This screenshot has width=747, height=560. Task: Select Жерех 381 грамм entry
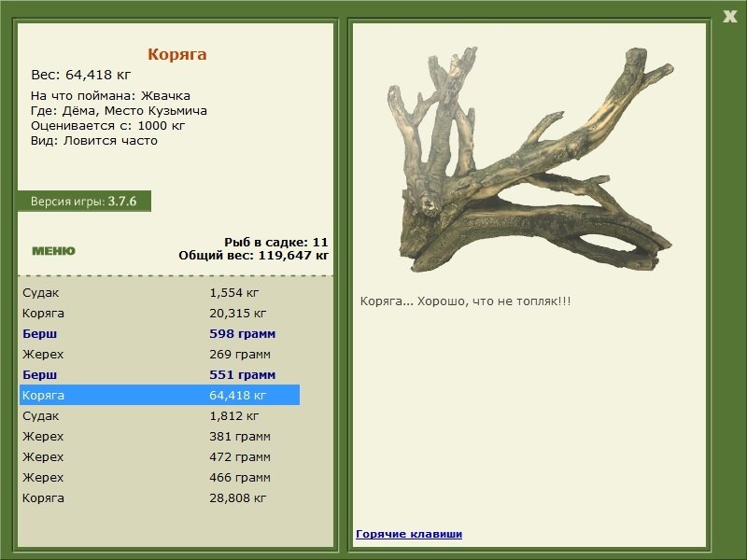(x=160, y=436)
